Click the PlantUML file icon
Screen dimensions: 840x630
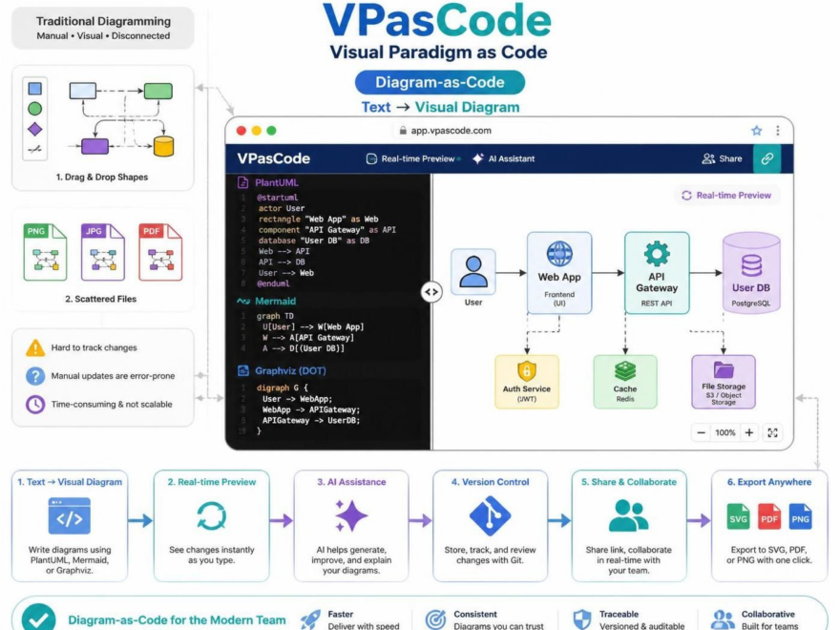pyautogui.click(x=242, y=182)
